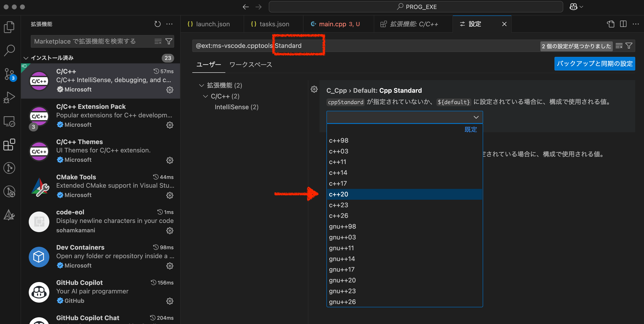
Task: Click the gear beside Cpp Standard setting
Action: pyautogui.click(x=314, y=89)
